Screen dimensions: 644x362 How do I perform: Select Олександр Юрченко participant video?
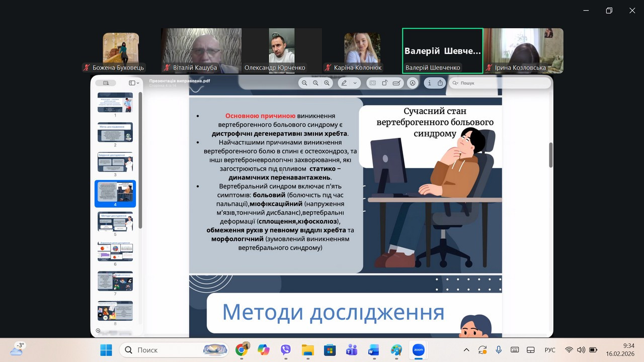(x=282, y=51)
